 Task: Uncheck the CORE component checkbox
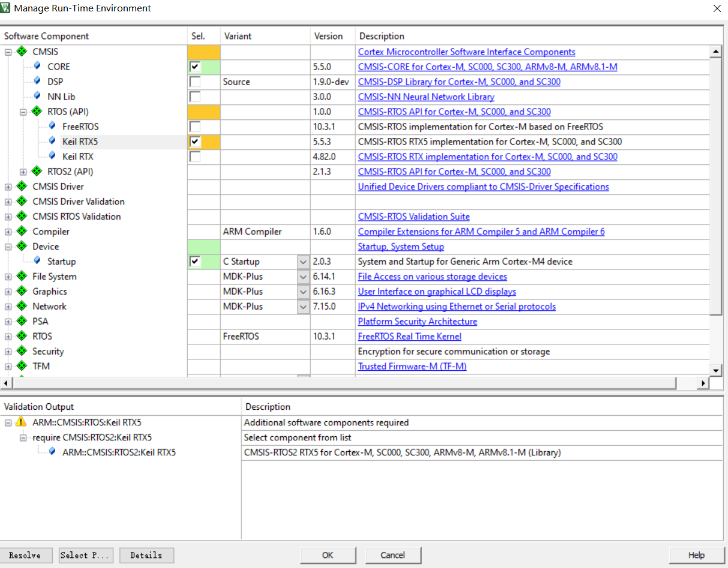pyautogui.click(x=194, y=67)
